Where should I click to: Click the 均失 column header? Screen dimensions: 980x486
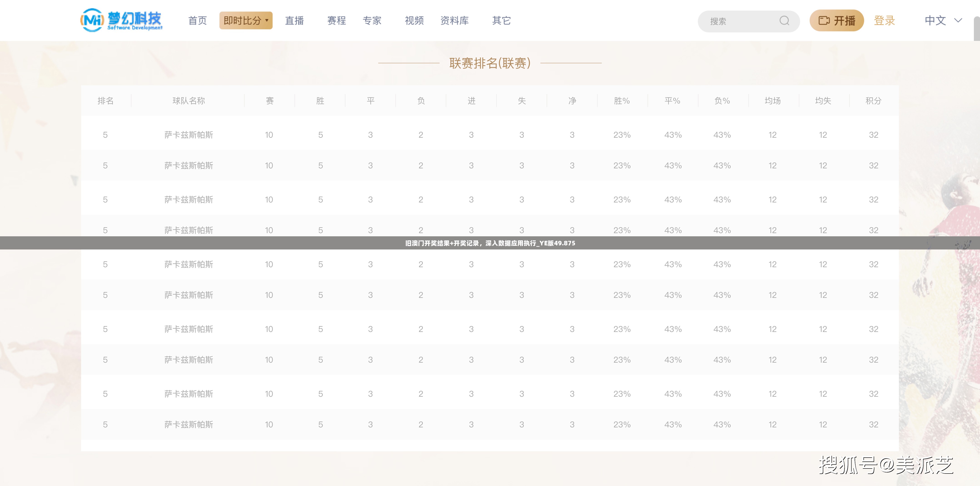(823, 101)
